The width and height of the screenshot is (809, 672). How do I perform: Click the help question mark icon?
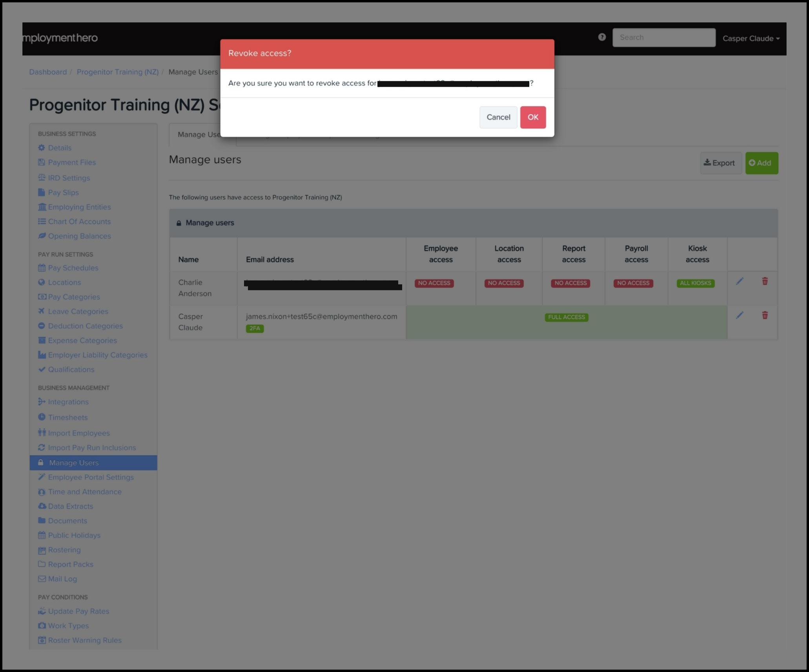602,37
